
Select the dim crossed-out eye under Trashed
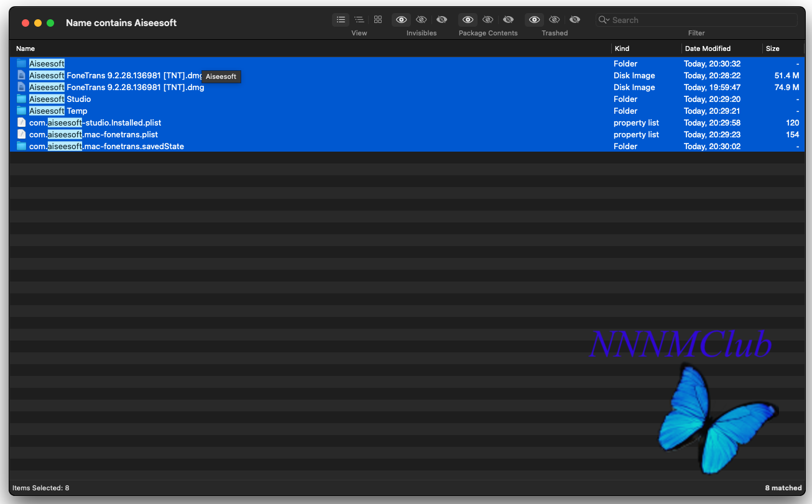(555, 20)
